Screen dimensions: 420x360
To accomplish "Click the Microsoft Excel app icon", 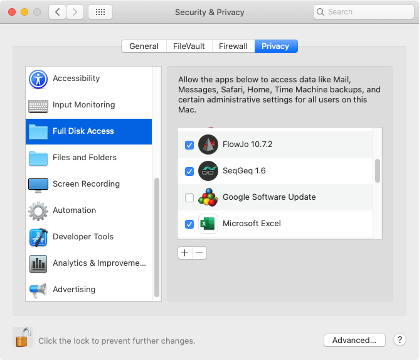I will [208, 223].
